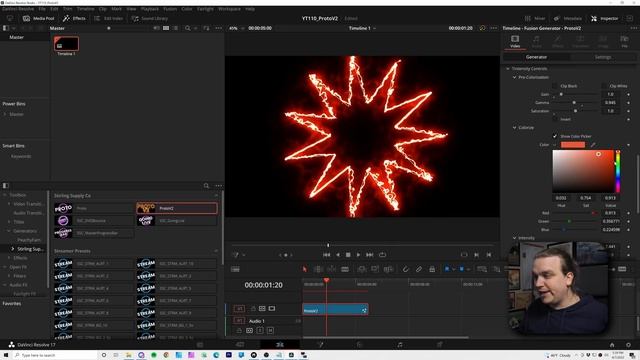Select the Blade Edit Mode tool
This screenshot has width=640, height=360.
[345, 269]
